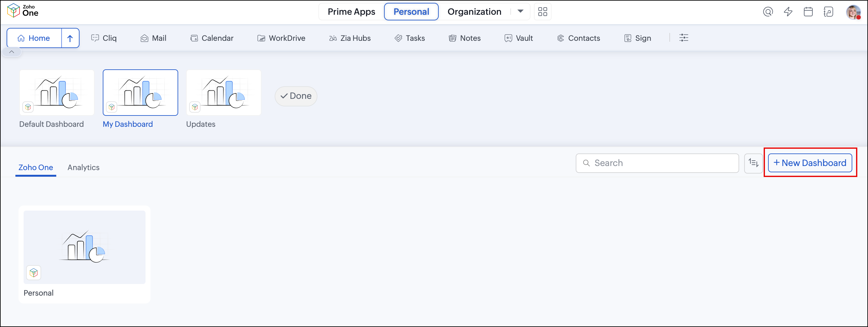This screenshot has width=868, height=327.
Task: Select the My Dashboard thumbnail
Action: coord(140,93)
